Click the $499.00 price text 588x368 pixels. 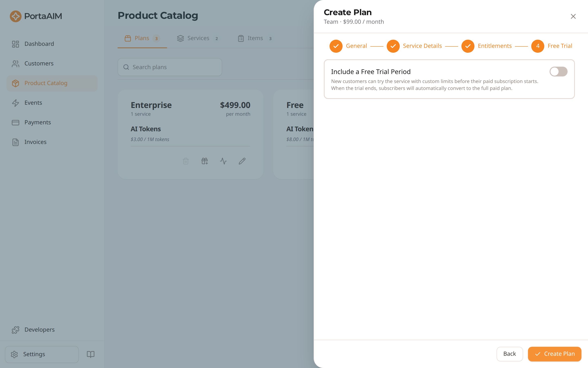tap(235, 105)
